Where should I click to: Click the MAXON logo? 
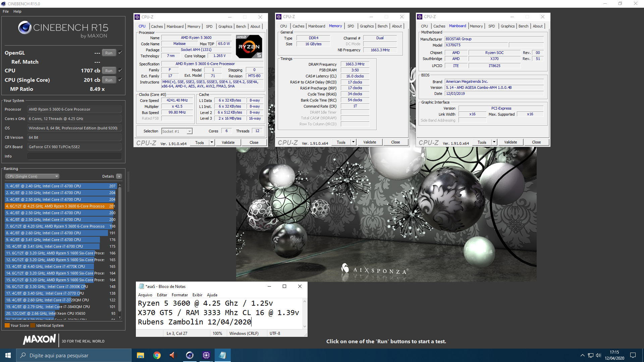[x=39, y=340]
